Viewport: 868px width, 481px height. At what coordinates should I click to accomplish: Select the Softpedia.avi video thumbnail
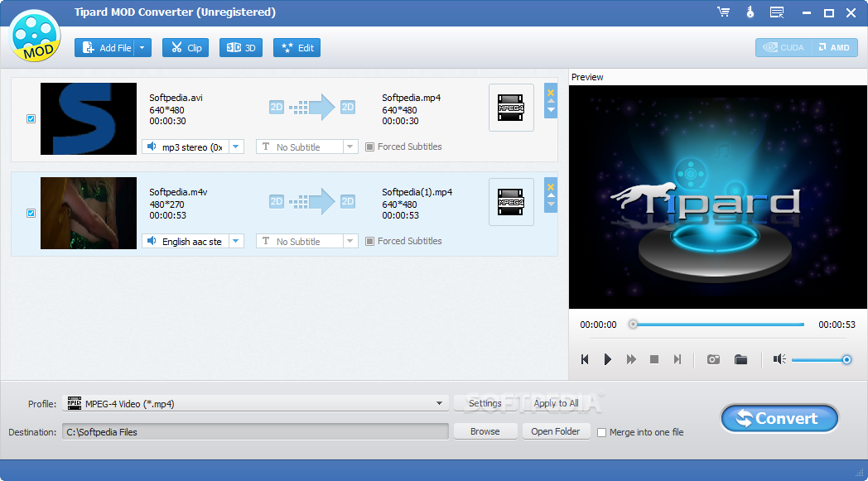(89, 118)
